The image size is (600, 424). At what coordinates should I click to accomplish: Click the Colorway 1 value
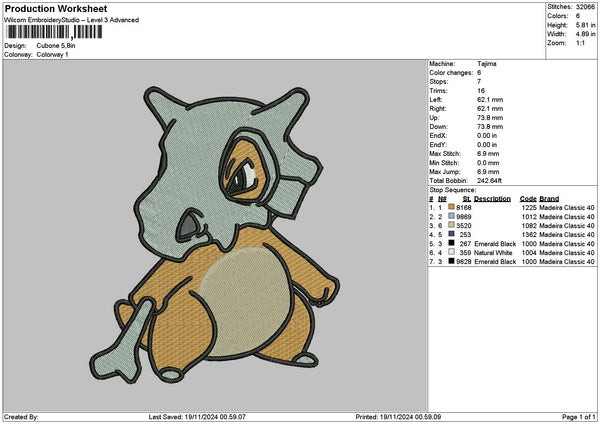coord(53,53)
